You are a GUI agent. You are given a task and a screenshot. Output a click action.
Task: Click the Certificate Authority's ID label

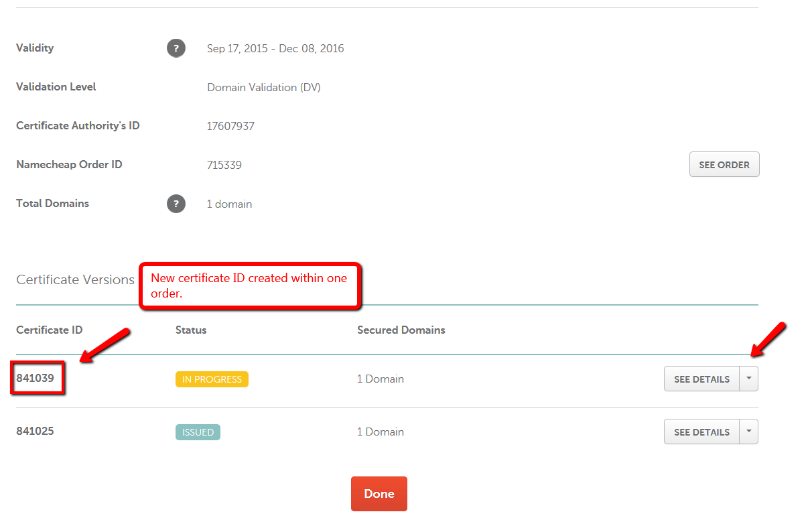click(x=78, y=125)
